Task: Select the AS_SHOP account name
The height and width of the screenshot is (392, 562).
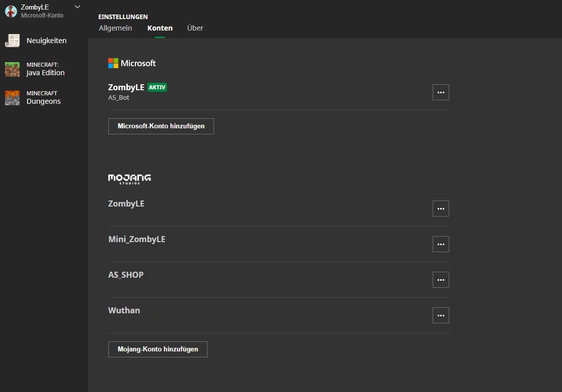Action: click(126, 275)
